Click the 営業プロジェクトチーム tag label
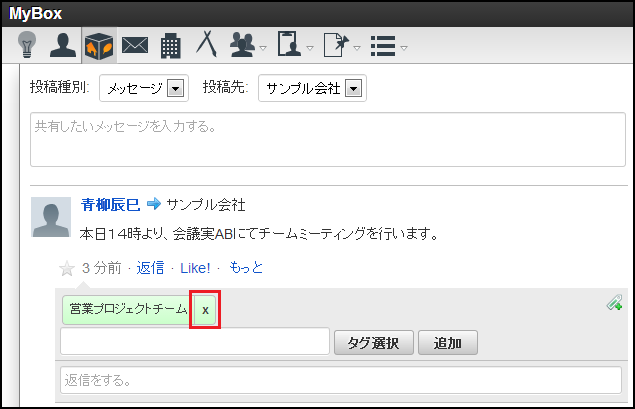The image size is (635, 409). (128, 309)
